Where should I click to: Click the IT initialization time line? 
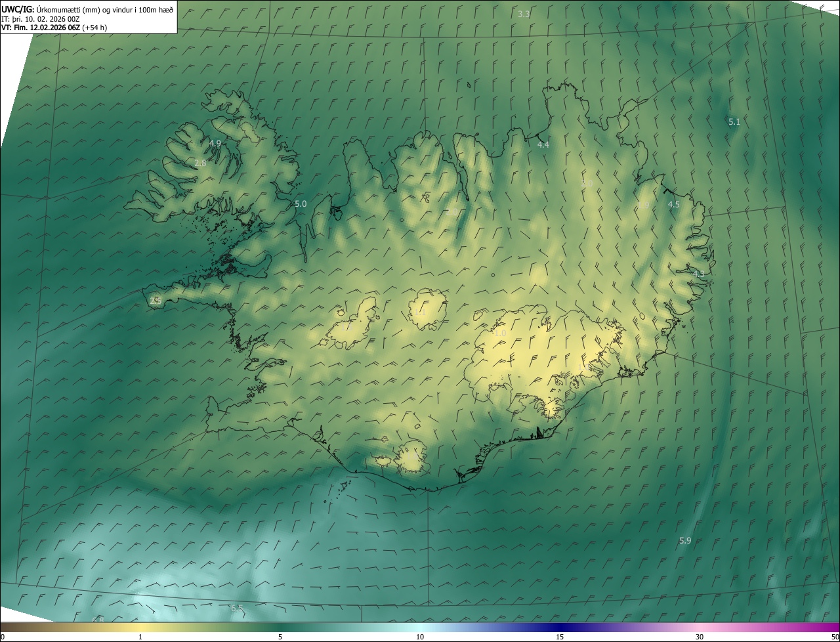coord(41,19)
